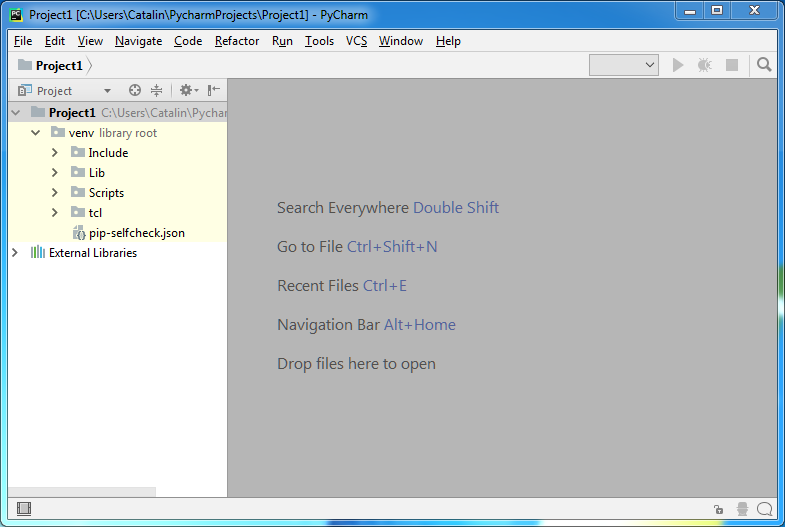Click the PyCharm icon in title bar

pos(17,15)
